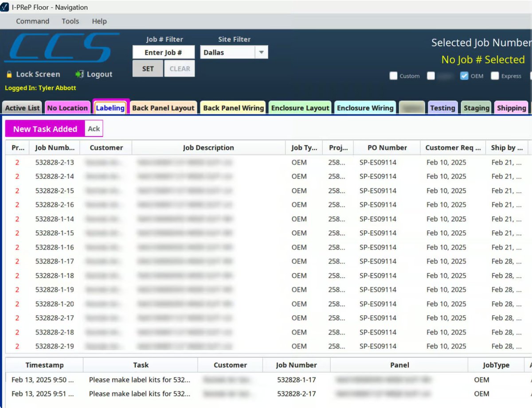This screenshot has height=408, width=532.
Task: Switch to the No Location tab
Action: click(67, 108)
